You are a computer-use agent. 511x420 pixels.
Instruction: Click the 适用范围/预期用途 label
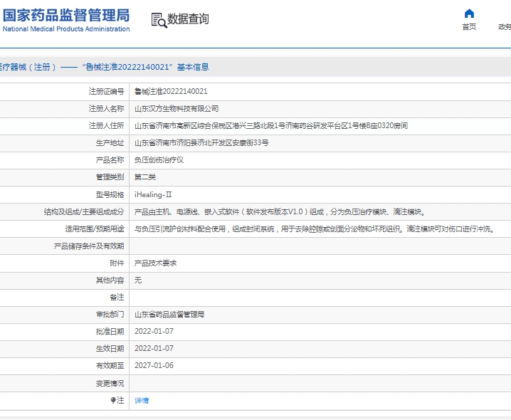click(x=95, y=229)
